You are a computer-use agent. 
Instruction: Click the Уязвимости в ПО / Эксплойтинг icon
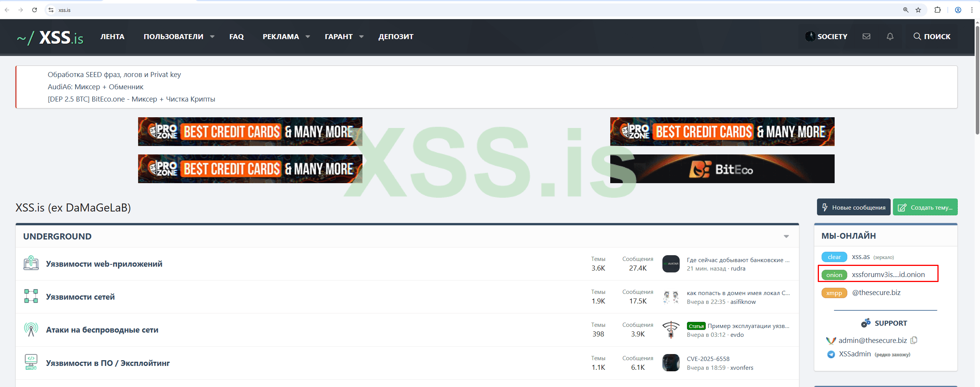click(31, 362)
